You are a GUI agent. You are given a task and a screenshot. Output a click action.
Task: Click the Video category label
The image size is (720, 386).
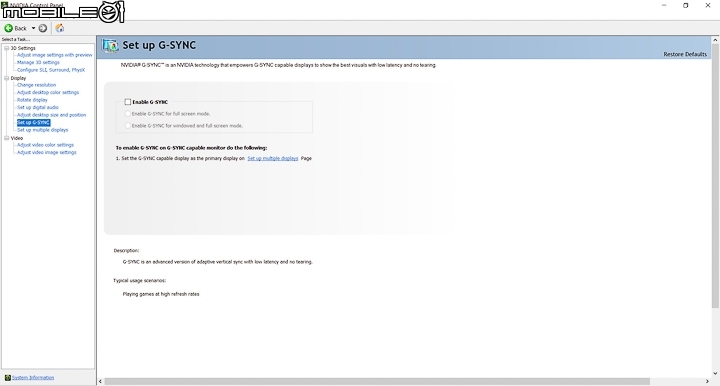(x=17, y=138)
